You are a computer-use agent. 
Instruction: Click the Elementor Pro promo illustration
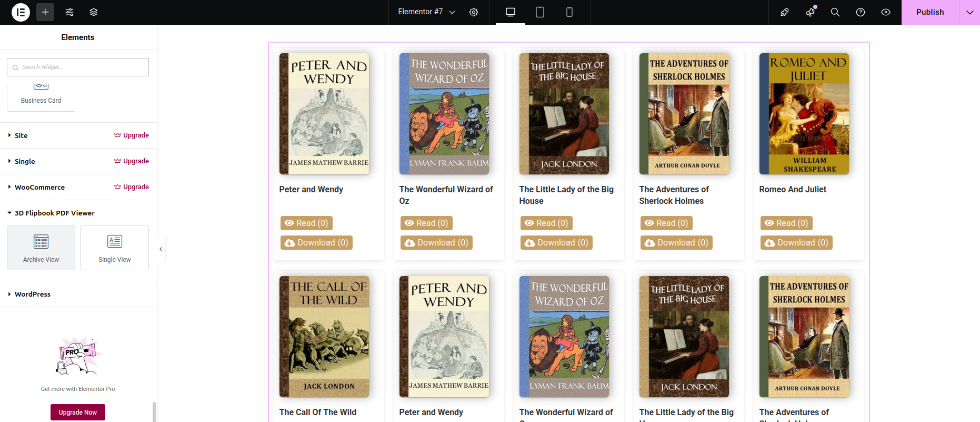click(78, 357)
